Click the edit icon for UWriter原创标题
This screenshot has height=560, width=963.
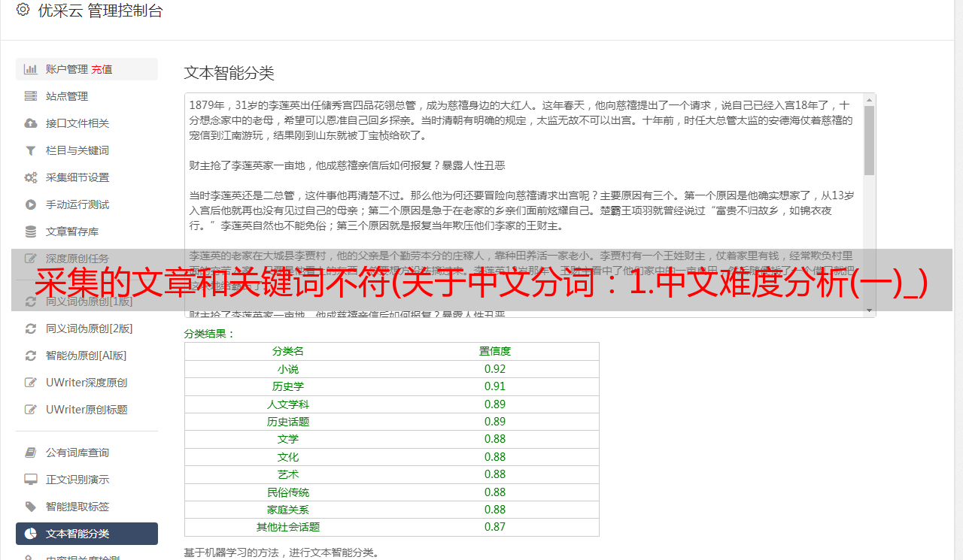(x=31, y=410)
